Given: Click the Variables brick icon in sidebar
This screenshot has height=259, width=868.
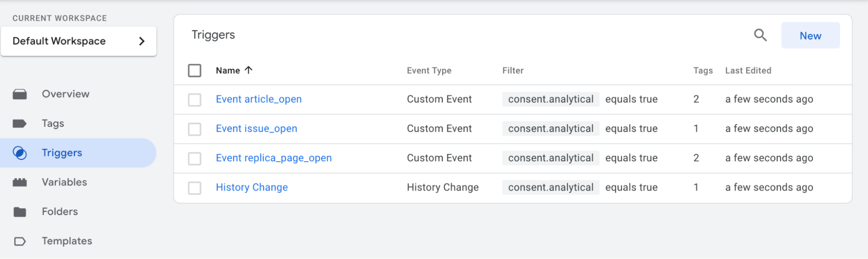Looking at the screenshot, I should 20,183.
